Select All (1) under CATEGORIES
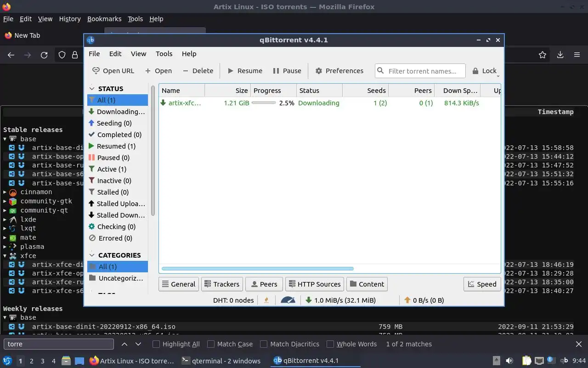The image size is (588, 368). (118, 267)
